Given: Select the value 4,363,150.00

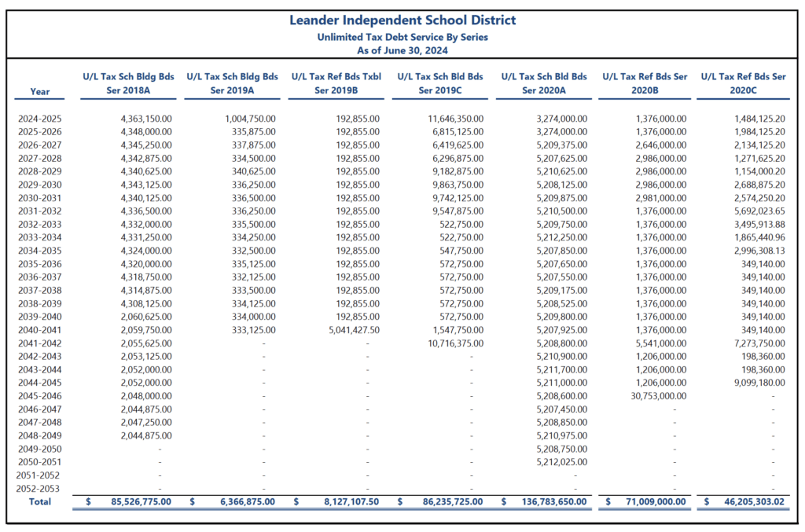Looking at the screenshot, I should click(x=146, y=119).
